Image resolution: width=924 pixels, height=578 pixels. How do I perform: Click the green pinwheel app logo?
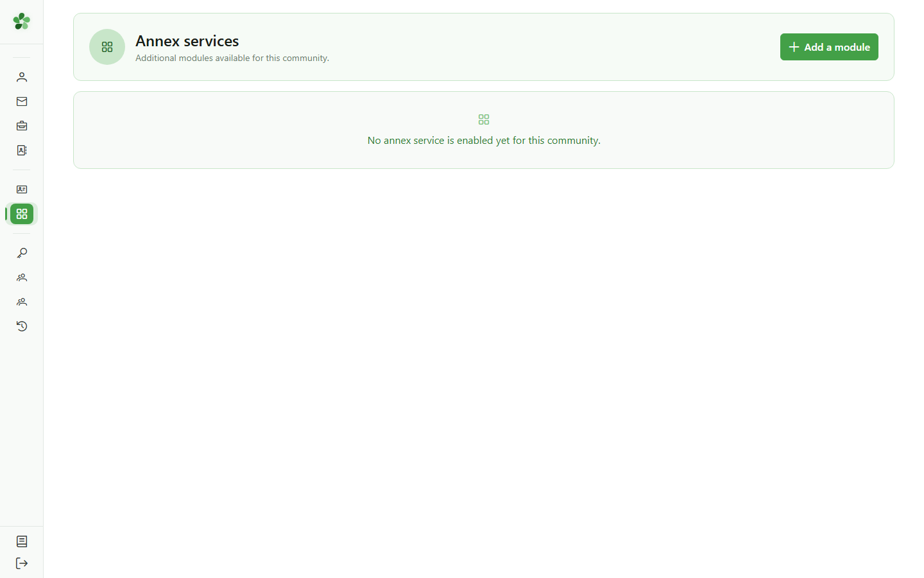pos(22,21)
